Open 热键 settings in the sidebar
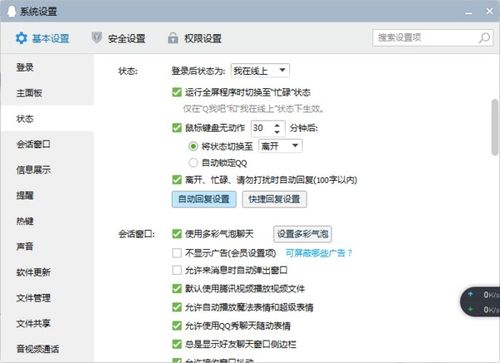Viewport: 500px width, 363px height. pos(47,221)
